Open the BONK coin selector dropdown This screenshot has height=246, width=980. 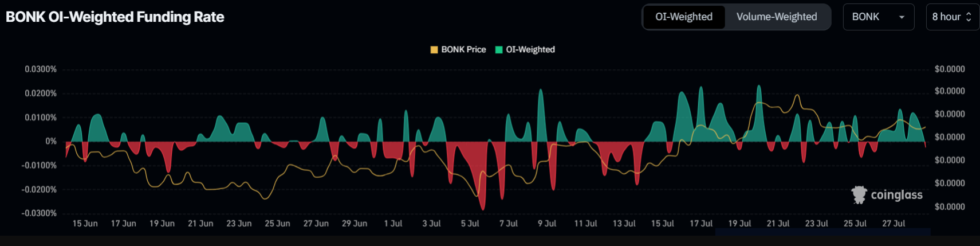pyautogui.click(x=878, y=17)
